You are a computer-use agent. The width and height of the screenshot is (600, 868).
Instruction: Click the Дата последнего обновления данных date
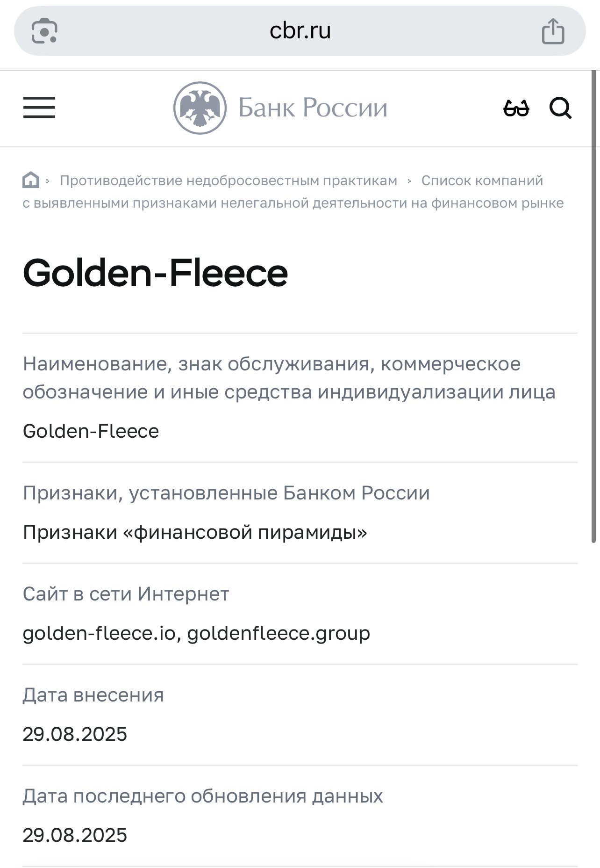tap(75, 835)
